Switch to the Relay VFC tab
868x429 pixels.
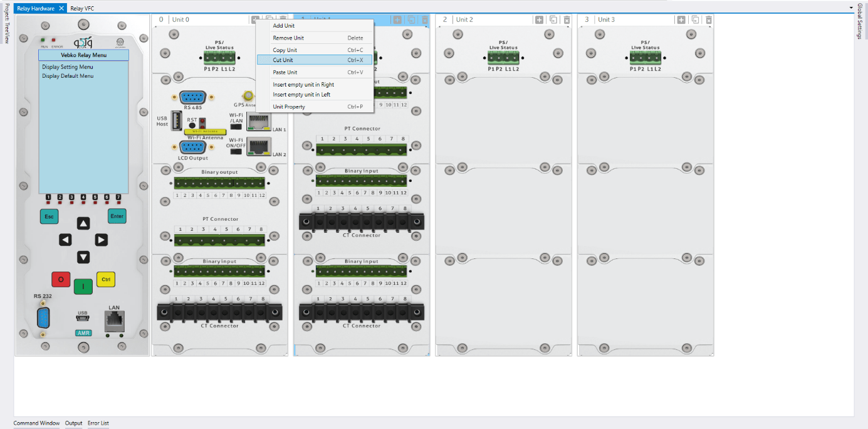click(x=82, y=8)
